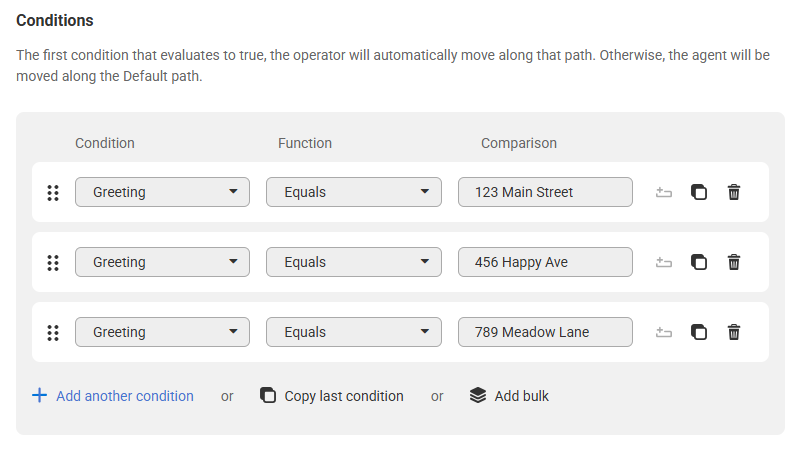Delete the 123 Main Street condition
Viewport: 799px width, 454px height.
click(734, 192)
